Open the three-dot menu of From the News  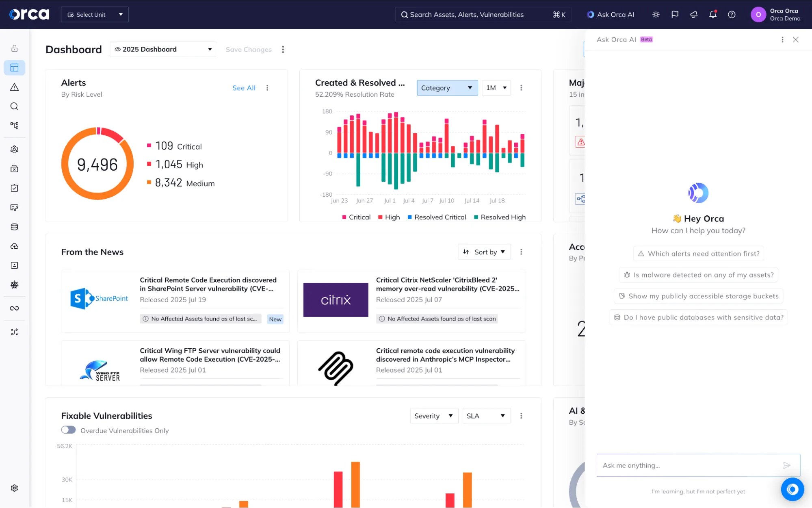[521, 252]
